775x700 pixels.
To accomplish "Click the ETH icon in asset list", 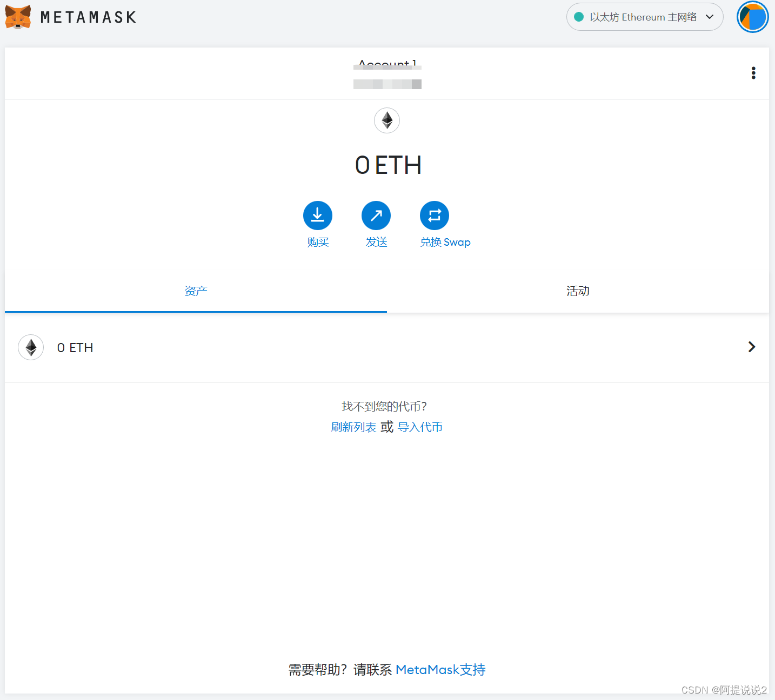I will pos(31,347).
